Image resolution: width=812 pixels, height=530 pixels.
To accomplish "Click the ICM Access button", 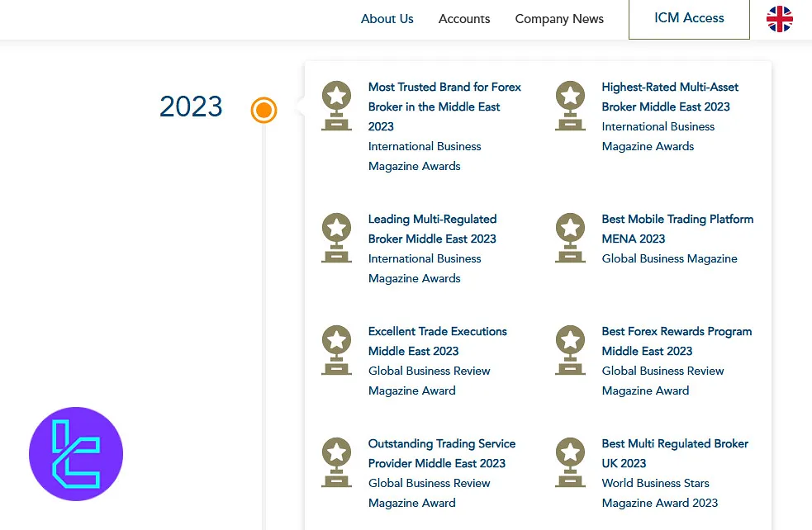I will click(x=689, y=19).
